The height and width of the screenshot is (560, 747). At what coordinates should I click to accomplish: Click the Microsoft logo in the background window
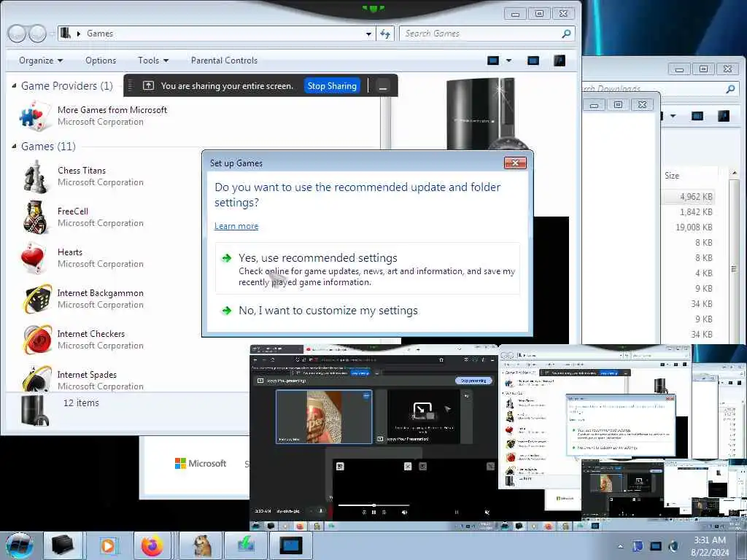pyautogui.click(x=201, y=463)
